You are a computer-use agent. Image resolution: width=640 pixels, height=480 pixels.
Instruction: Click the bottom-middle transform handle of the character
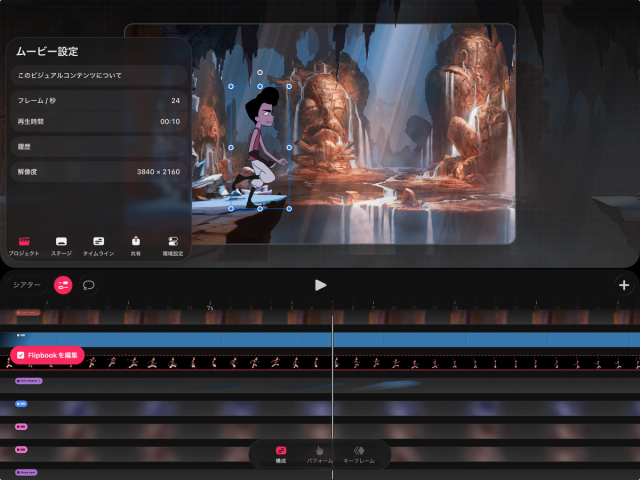[260, 209]
